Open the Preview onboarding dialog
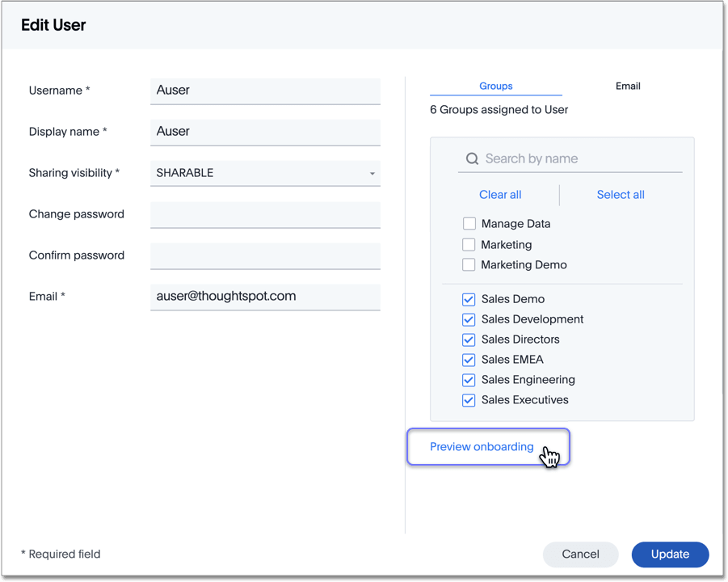This screenshot has width=728, height=582. coord(482,446)
